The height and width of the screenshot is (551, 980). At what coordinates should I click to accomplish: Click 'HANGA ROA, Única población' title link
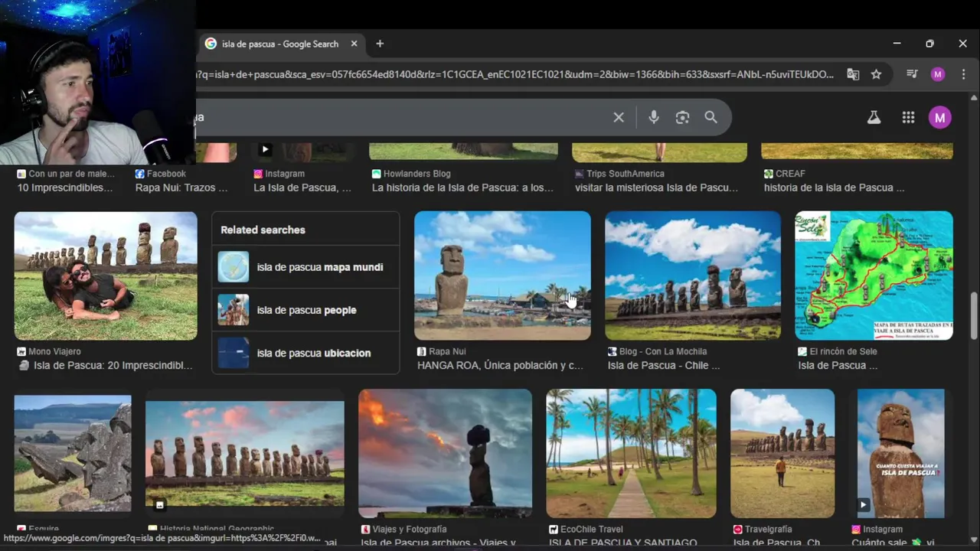pyautogui.click(x=500, y=365)
